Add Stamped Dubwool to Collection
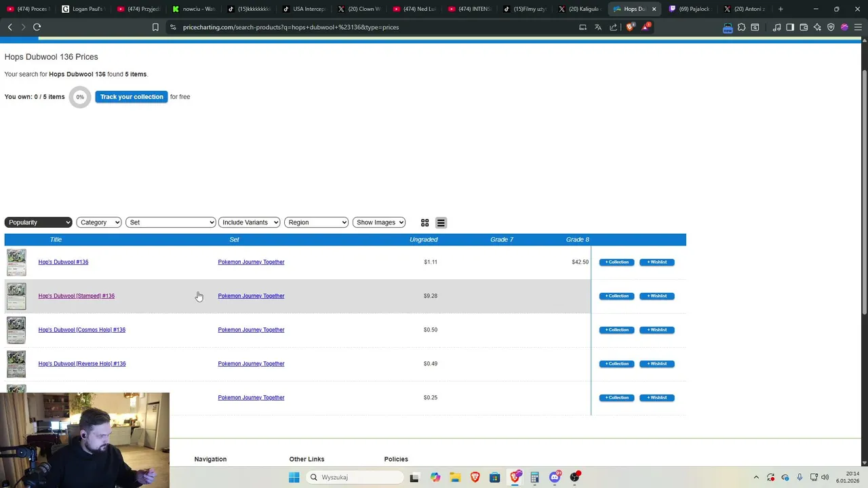The width and height of the screenshot is (868, 488). 616,296
